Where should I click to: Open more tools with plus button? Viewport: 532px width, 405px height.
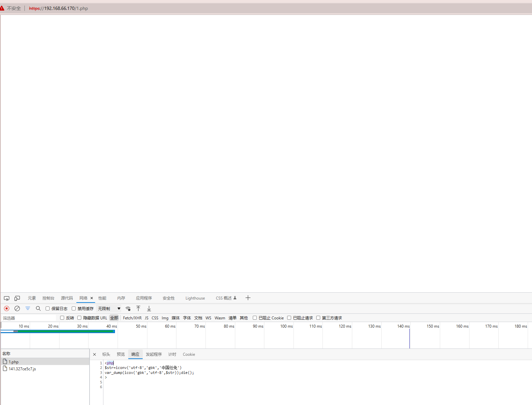[248, 298]
